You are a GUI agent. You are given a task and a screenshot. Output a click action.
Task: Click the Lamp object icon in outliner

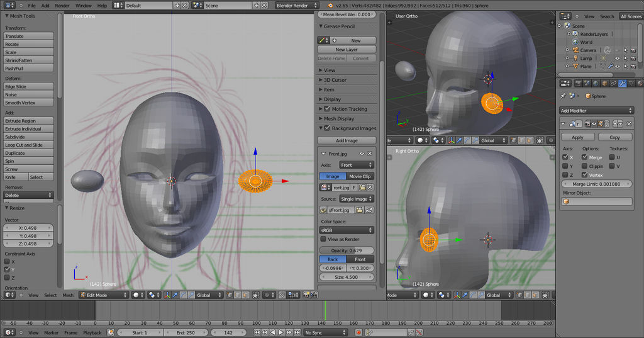[x=575, y=58]
